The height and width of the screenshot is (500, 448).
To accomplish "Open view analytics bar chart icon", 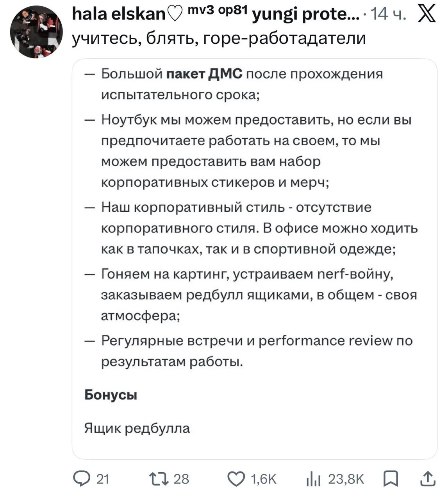I will pyautogui.click(x=313, y=479).
